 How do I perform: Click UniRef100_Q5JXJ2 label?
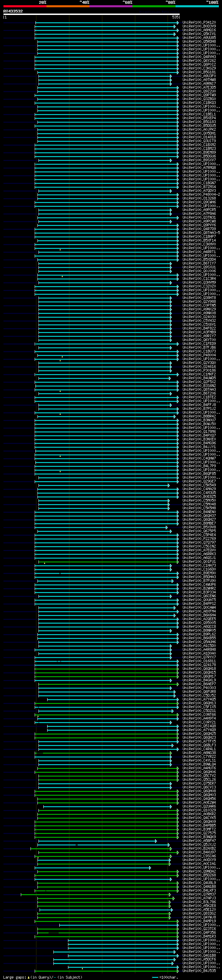[x=199, y=844]
